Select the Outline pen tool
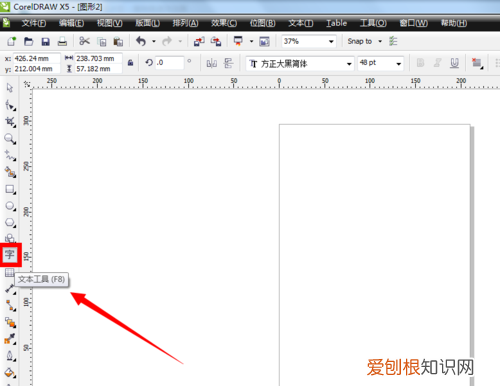500x386 pixels. (x=10, y=356)
